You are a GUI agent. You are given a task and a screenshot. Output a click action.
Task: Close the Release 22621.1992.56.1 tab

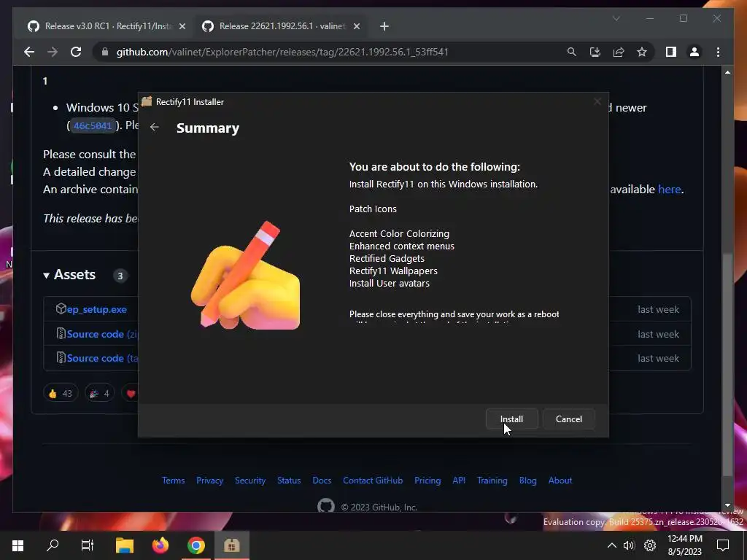(356, 26)
